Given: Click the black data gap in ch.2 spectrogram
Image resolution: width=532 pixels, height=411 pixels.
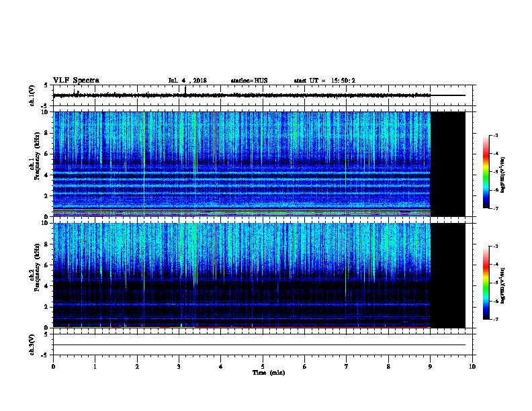Looking at the screenshot, I should 447,275.
